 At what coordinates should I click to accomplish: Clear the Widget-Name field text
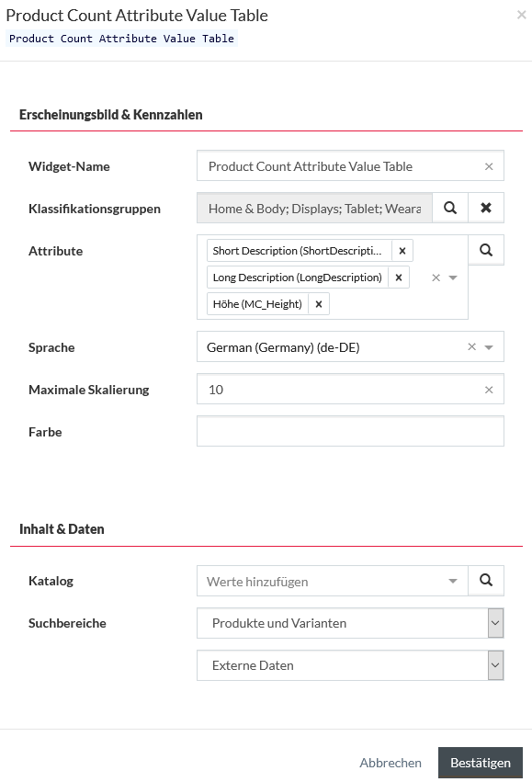pyautogui.click(x=489, y=166)
